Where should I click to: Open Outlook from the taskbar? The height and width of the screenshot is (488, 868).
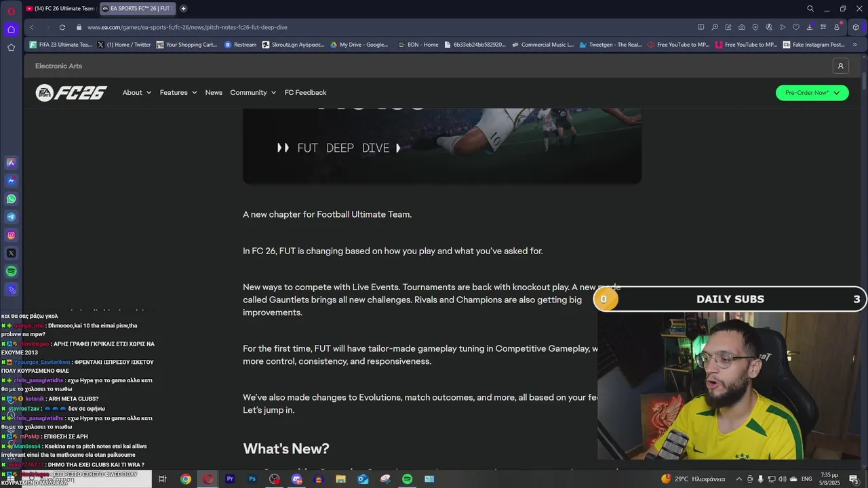pos(363,479)
